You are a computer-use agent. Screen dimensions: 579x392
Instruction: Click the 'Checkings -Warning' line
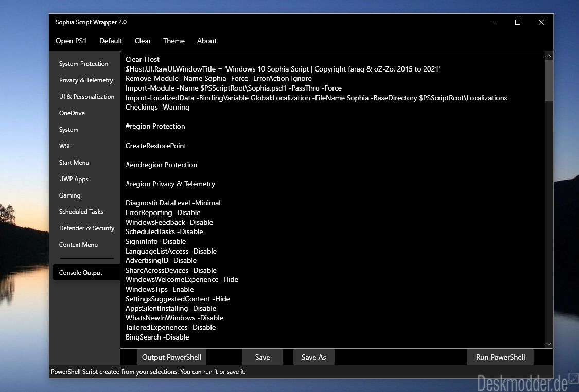157,108
